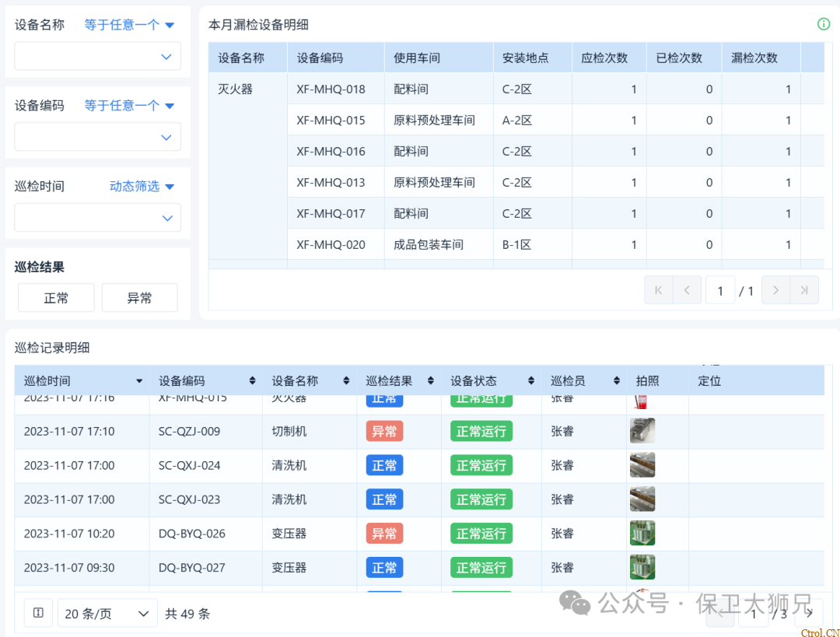Expand the 巡检时间 value select box
Screen dimensions: 840x637
point(97,218)
